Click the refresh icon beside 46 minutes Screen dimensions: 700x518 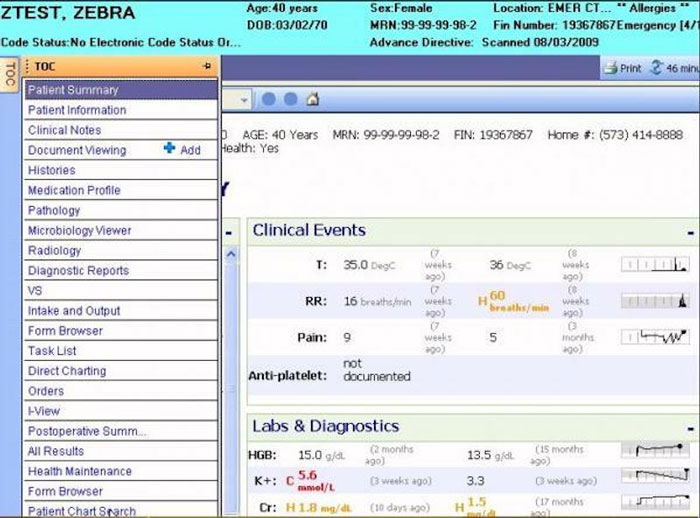[x=656, y=68]
